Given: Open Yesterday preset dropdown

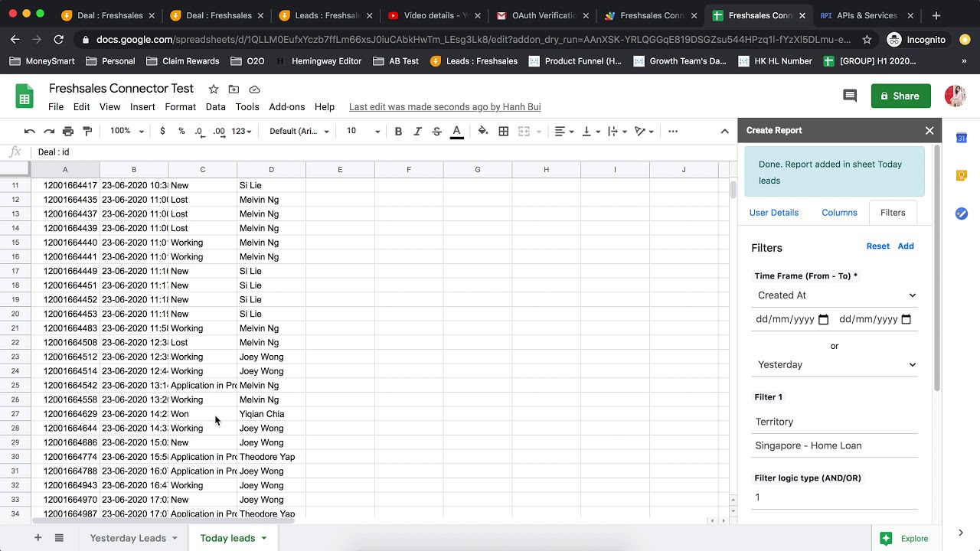Looking at the screenshot, I should point(836,365).
